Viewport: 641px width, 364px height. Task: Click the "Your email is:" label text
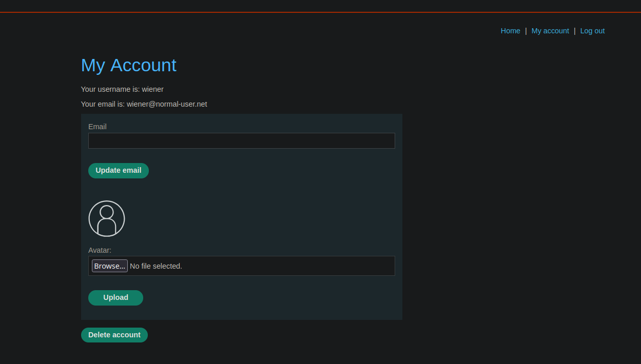[x=103, y=104]
